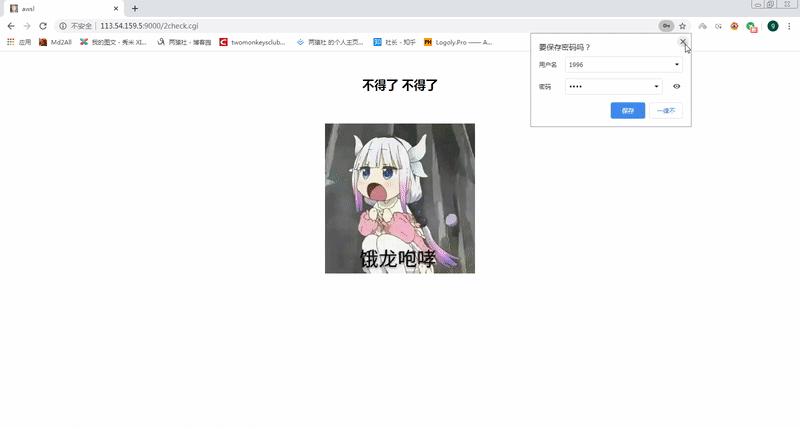The image size is (800, 429).
Task: Open the 知乎 bookmark
Action: pos(394,42)
